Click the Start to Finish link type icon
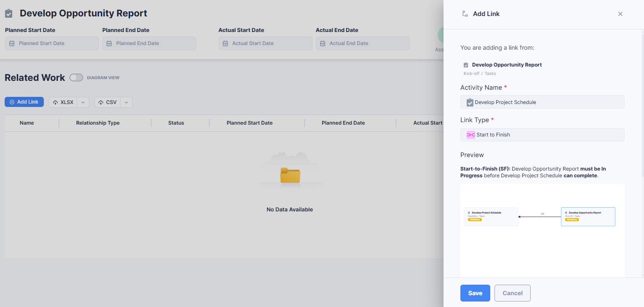 point(470,135)
